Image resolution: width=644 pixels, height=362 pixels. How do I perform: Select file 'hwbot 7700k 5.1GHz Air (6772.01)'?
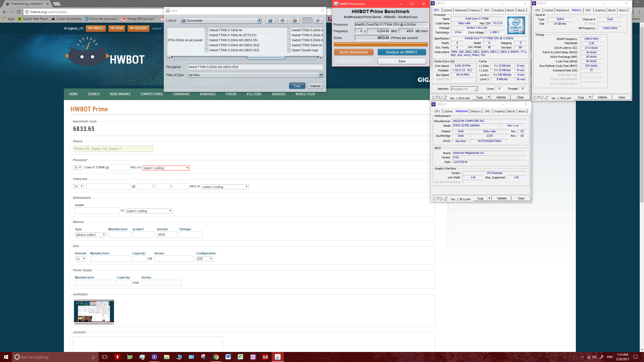(x=233, y=35)
